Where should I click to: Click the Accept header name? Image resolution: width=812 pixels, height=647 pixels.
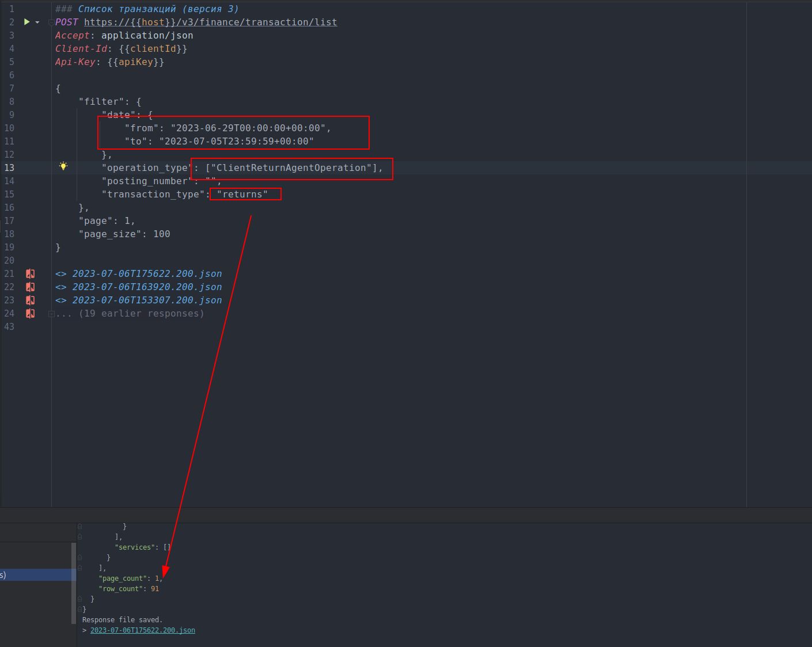(73, 35)
